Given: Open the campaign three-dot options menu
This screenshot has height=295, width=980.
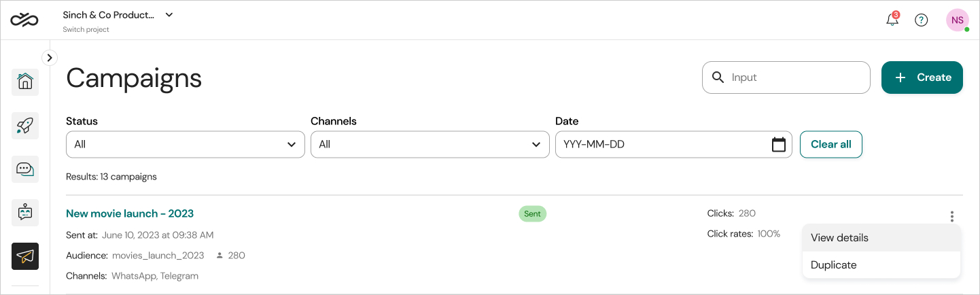Looking at the screenshot, I should click(x=952, y=216).
